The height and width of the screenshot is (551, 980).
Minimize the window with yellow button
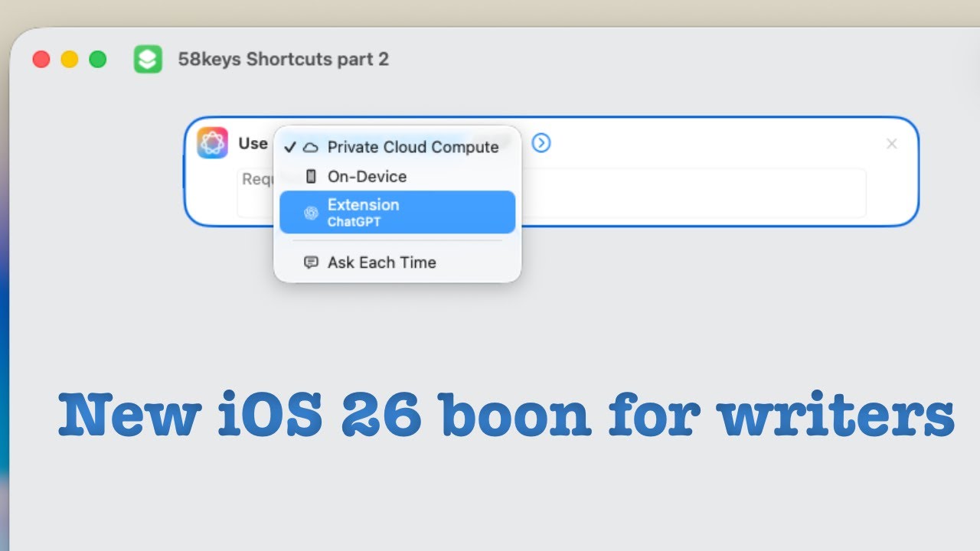click(x=70, y=59)
